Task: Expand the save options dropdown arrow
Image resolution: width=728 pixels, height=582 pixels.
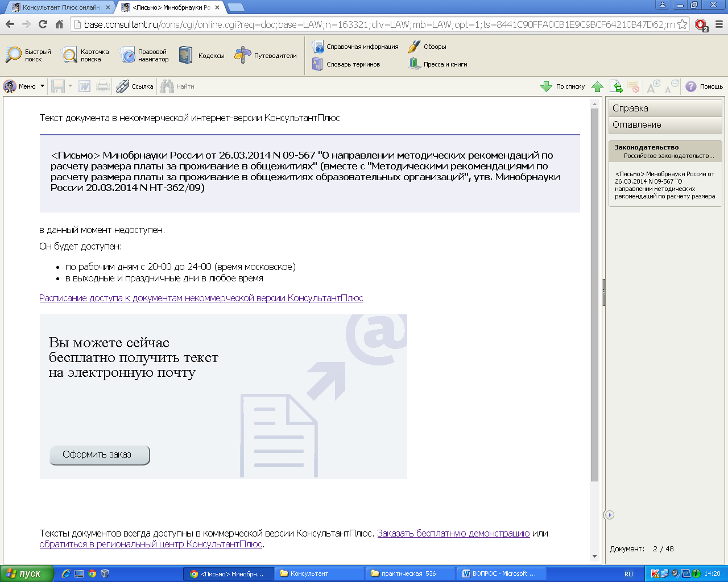Action: (x=70, y=86)
